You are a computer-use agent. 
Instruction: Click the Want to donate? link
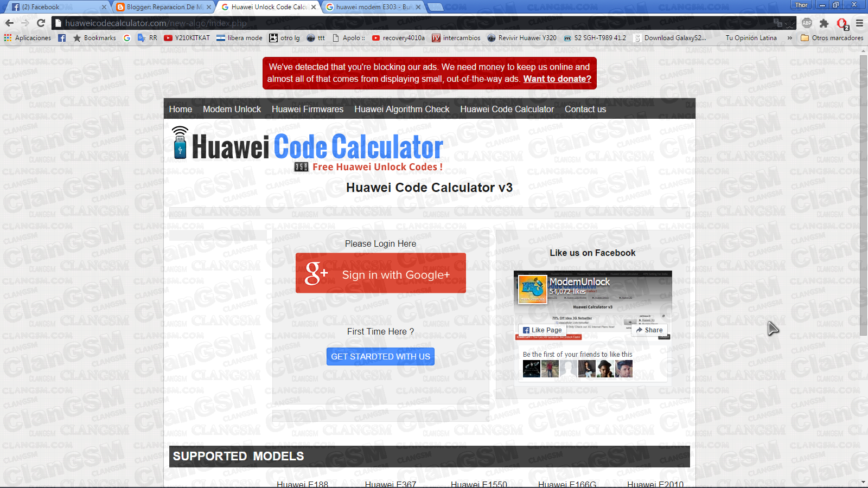point(557,79)
